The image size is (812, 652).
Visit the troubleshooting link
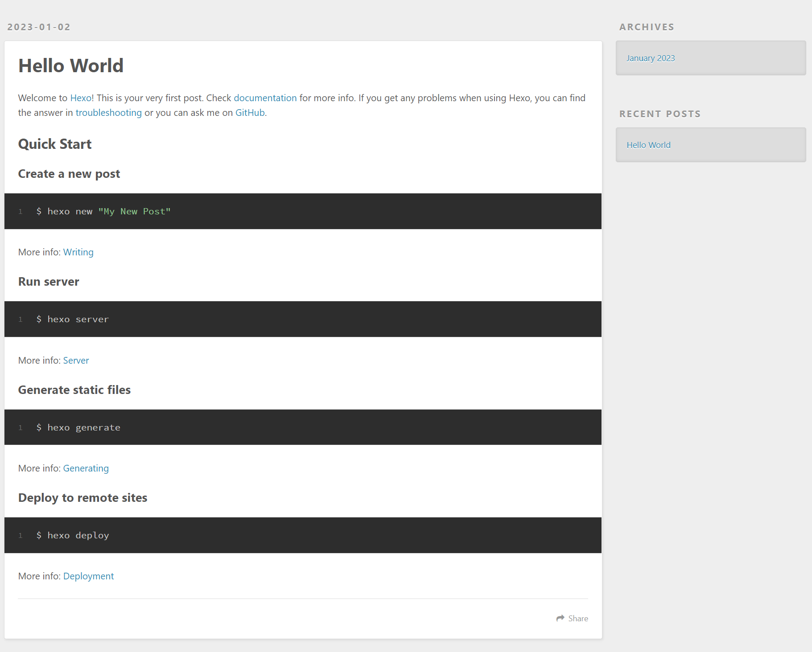[108, 113]
